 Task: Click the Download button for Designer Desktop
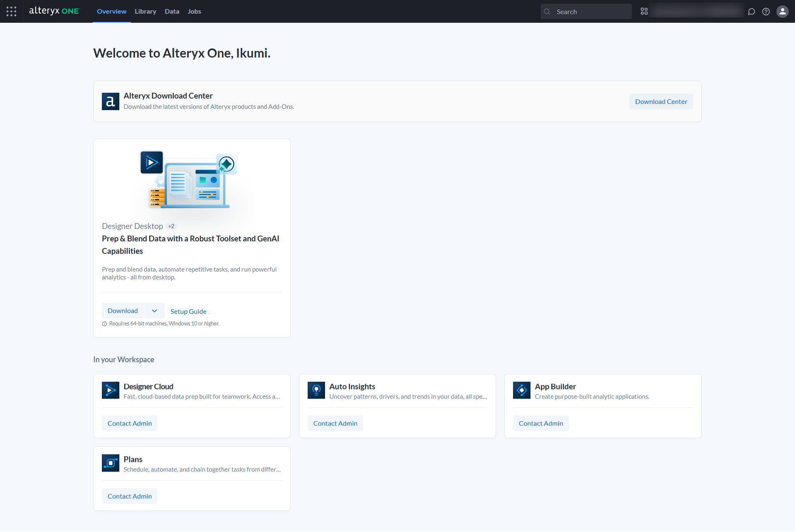pyautogui.click(x=123, y=311)
